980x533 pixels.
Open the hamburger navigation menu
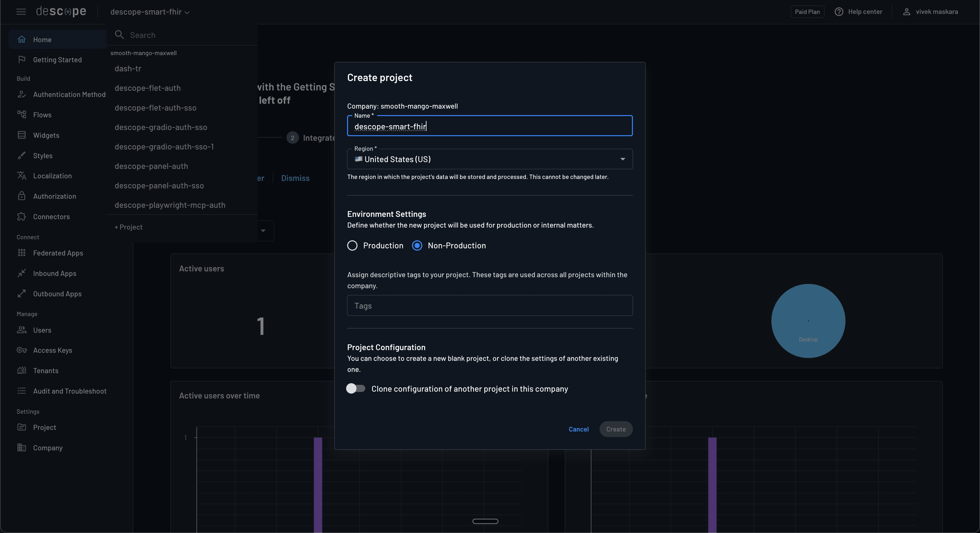(21, 11)
